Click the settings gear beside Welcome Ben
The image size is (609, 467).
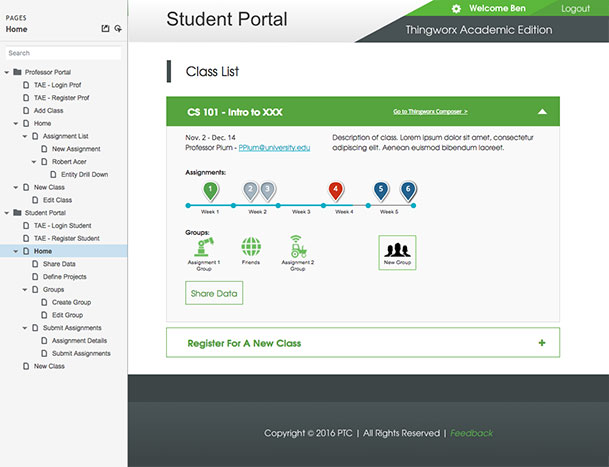456,8
